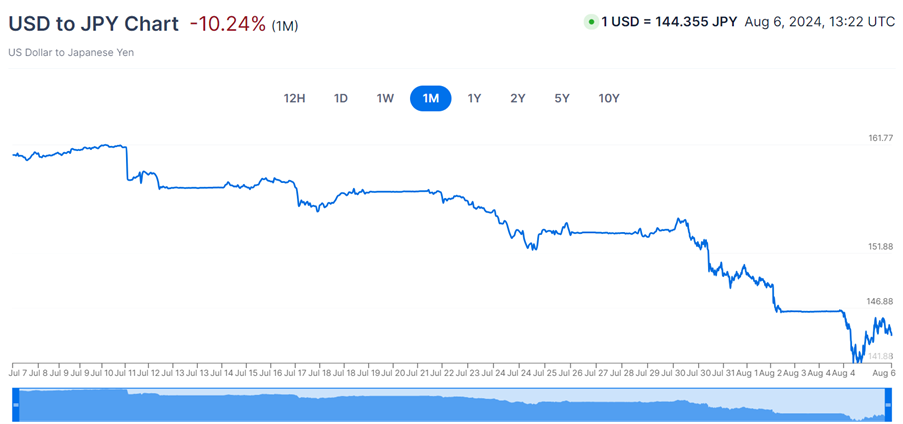Click the green live-rate status dot
Image resolution: width=903 pixels, height=424 pixels.
(x=591, y=21)
